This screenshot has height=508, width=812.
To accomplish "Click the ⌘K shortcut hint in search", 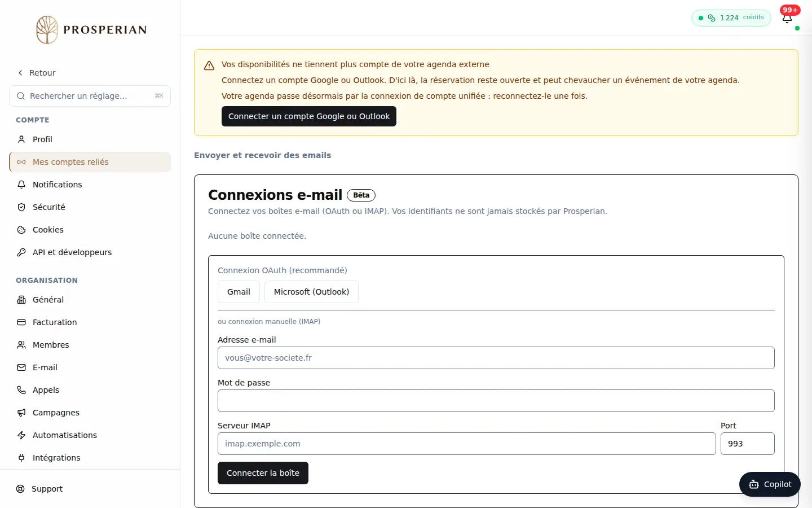I will pos(159,96).
